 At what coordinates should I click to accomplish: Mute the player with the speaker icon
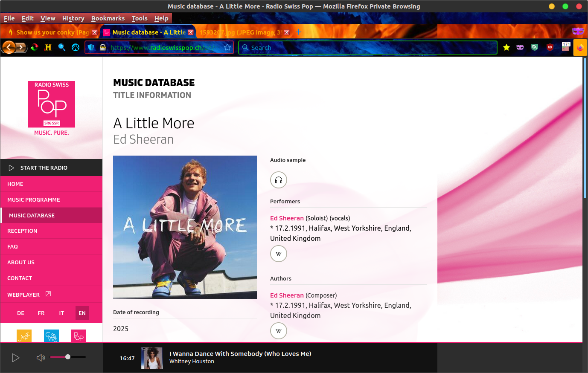coord(41,358)
